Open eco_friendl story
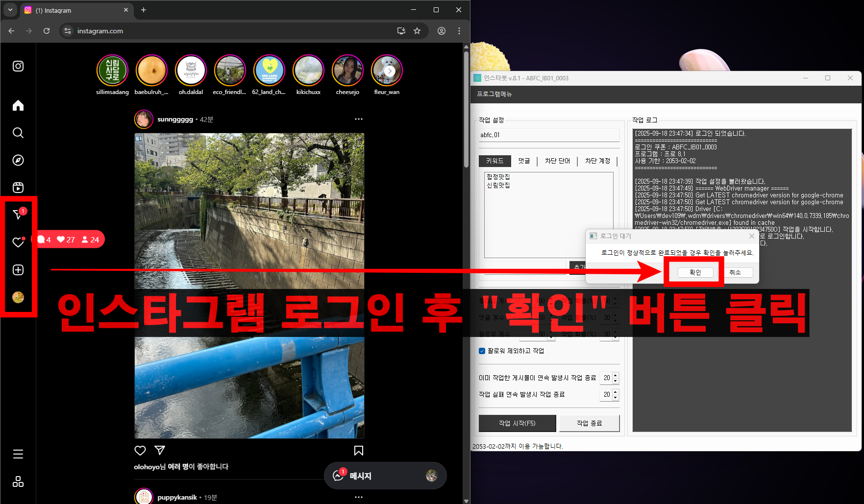Viewport: 864px width, 504px height. click(230, 71)
